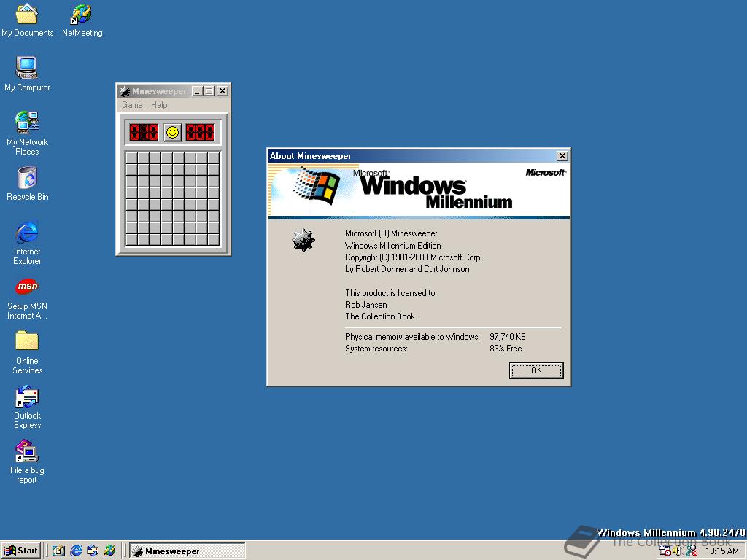Click OK in About Minesweeper dialog

click(x=536, y=370)
